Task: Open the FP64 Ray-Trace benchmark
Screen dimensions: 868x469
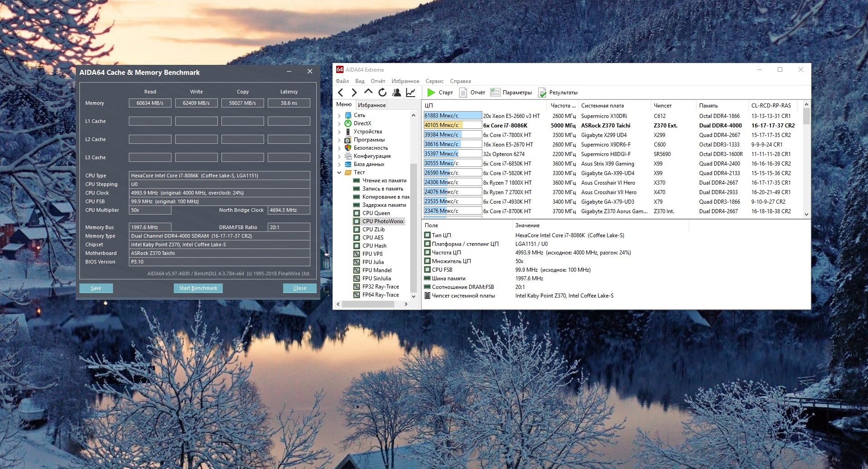Action: point(381,295)
